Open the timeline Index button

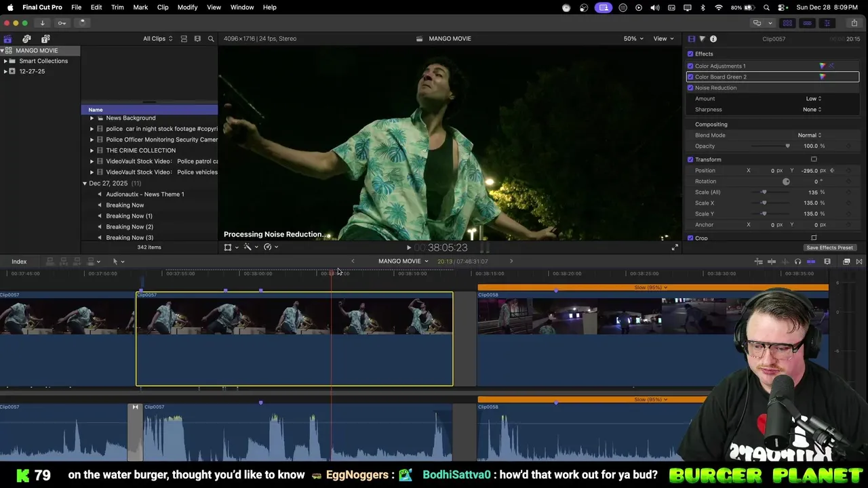(x=19, y=262)
